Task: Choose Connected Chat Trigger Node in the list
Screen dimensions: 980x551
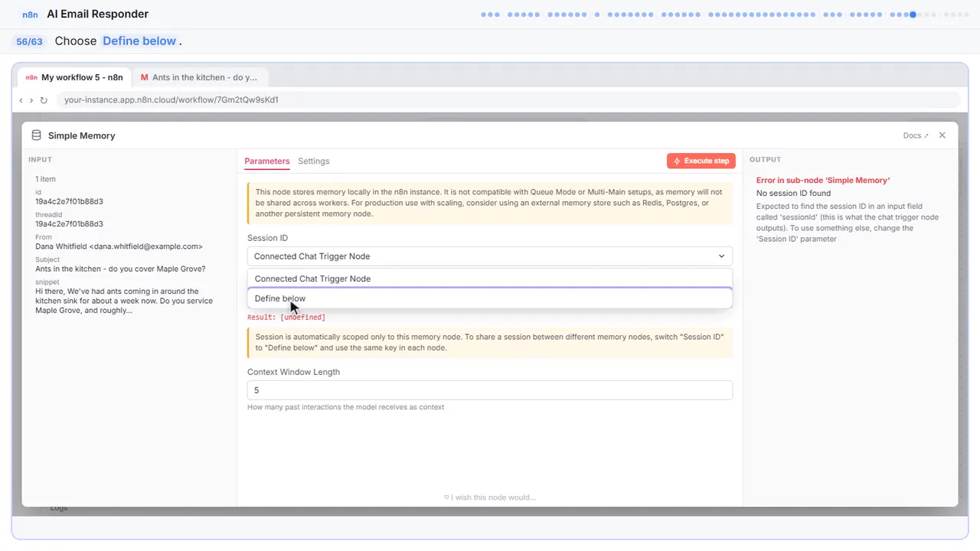Action: (490, 279)
